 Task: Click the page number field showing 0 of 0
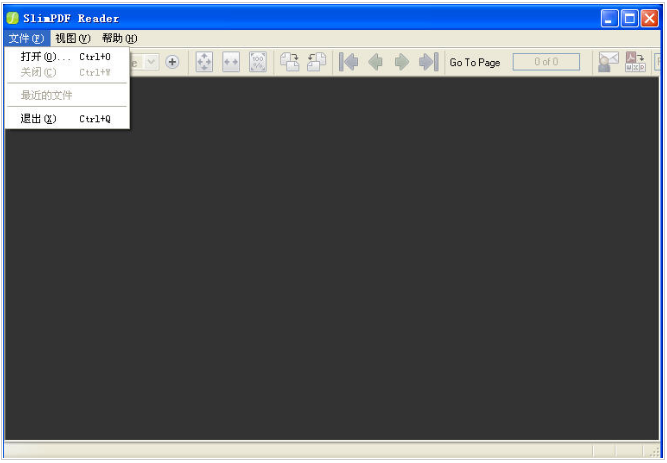click(546, 62)
